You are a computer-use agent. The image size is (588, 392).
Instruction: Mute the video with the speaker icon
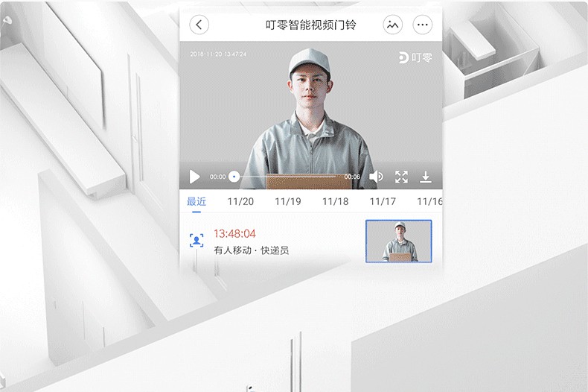pyautogui.click(x=376, y=177)
